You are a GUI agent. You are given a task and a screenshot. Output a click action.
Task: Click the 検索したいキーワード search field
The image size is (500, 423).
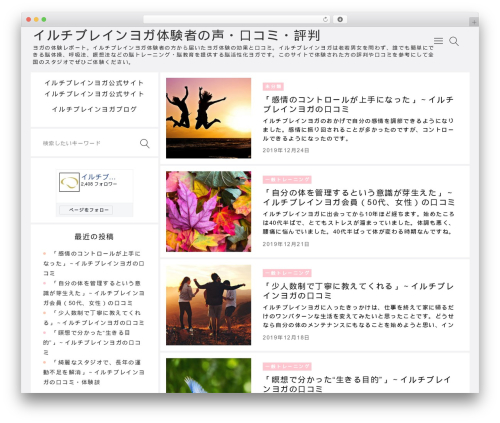point(88,143)
